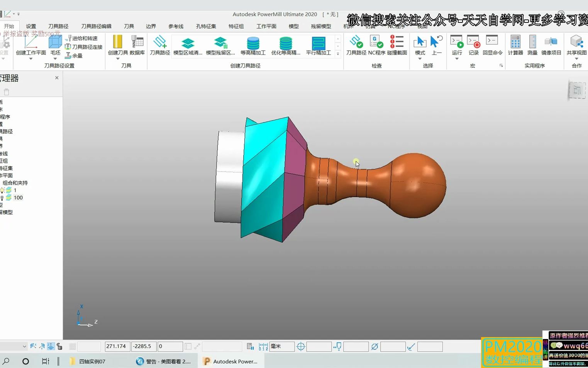Click the 回显命令 echo commands icon

pos(492,41)
